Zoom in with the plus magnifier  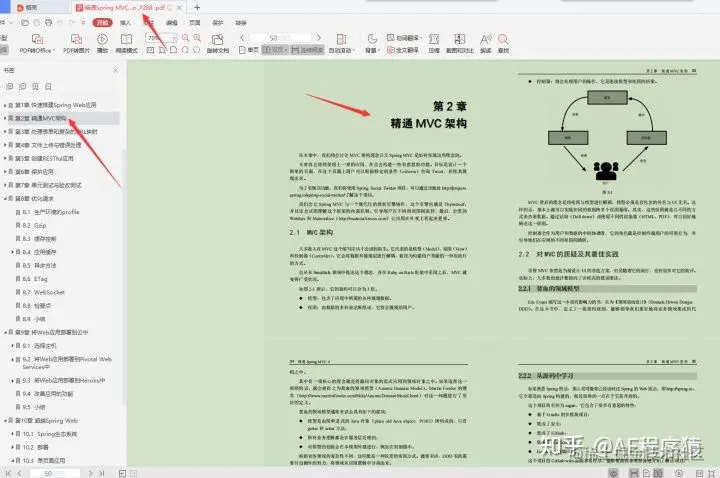point(197,38)
